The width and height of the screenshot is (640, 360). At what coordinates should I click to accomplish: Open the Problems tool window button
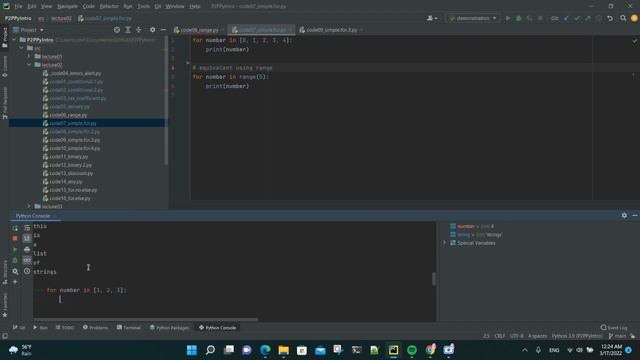(x=96, y=327)
